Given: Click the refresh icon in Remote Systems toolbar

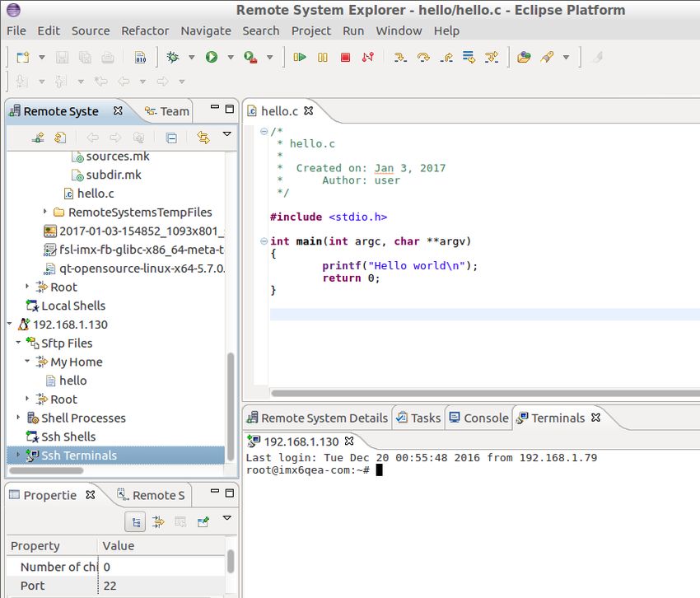Looking at the screenshot, I should (x=60, y=138).
